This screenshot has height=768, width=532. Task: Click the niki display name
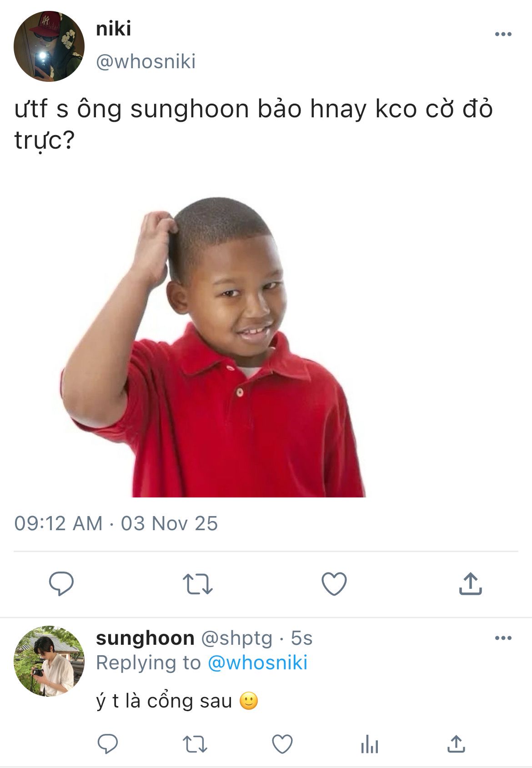[114, 29]
